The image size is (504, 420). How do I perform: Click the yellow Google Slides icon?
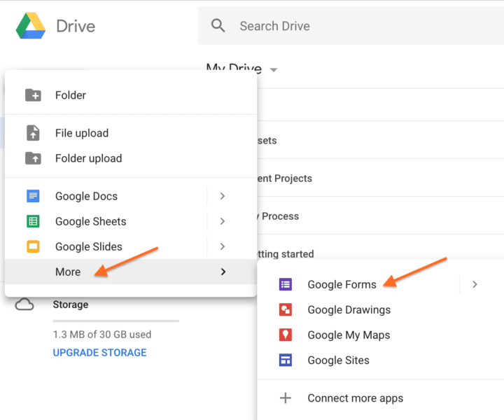[33, 246]
